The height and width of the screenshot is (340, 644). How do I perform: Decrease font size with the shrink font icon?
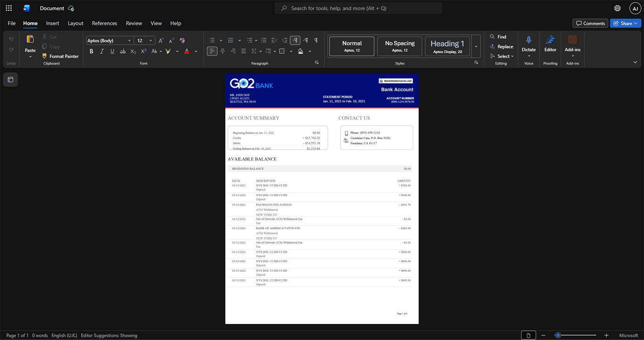(172, 41)
